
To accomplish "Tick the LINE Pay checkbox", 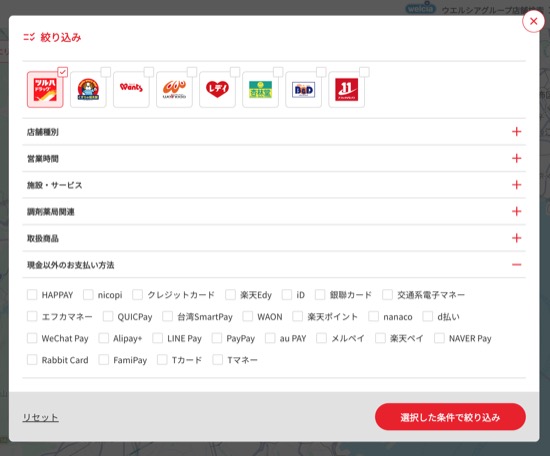I will point(157,338).
